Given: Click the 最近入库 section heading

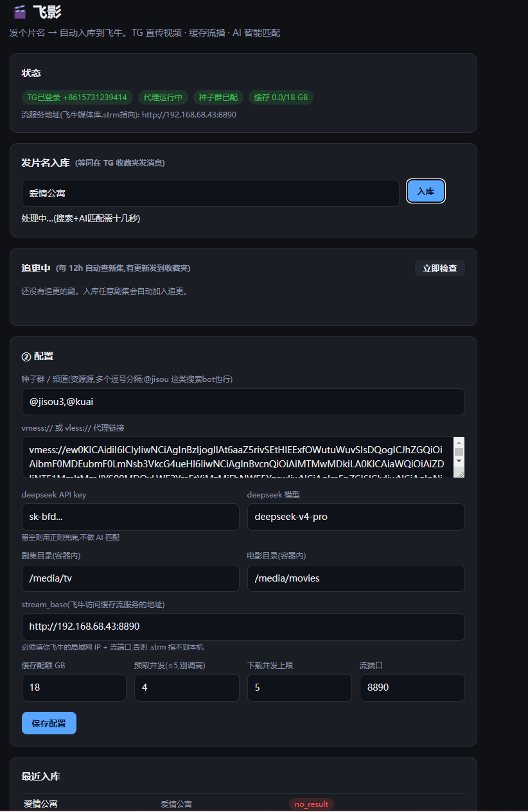Looking at the screenshot, I should (41, 777).
